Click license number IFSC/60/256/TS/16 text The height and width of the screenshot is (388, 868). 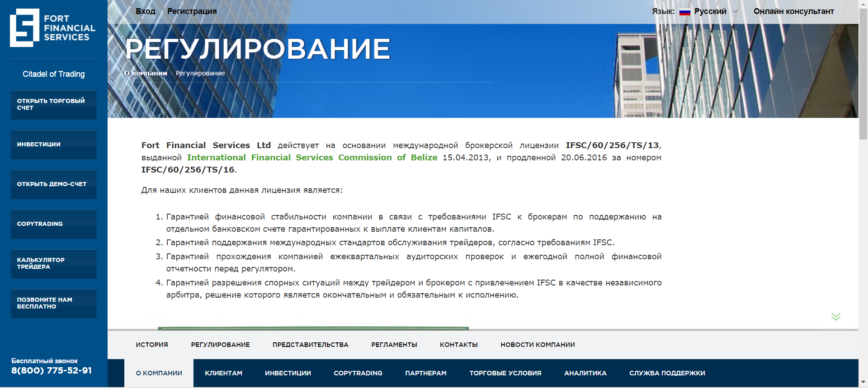[x=188, y=169]
